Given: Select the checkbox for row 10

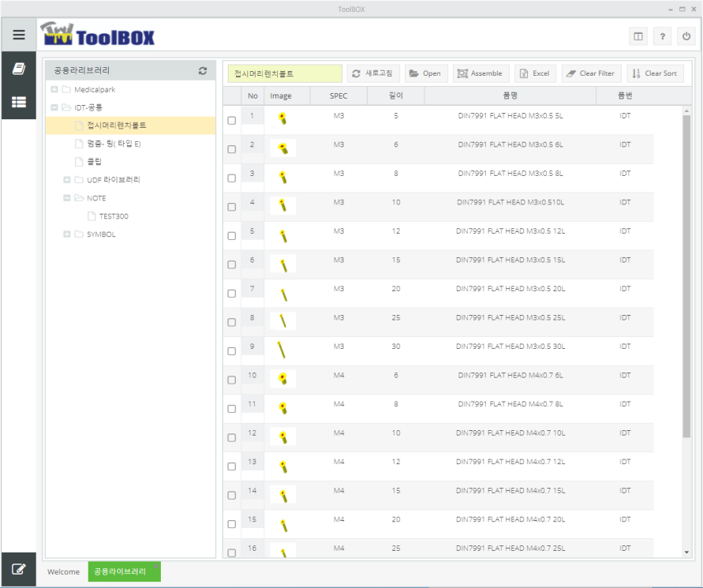Looking at the screenshot, I should point(231,380).
